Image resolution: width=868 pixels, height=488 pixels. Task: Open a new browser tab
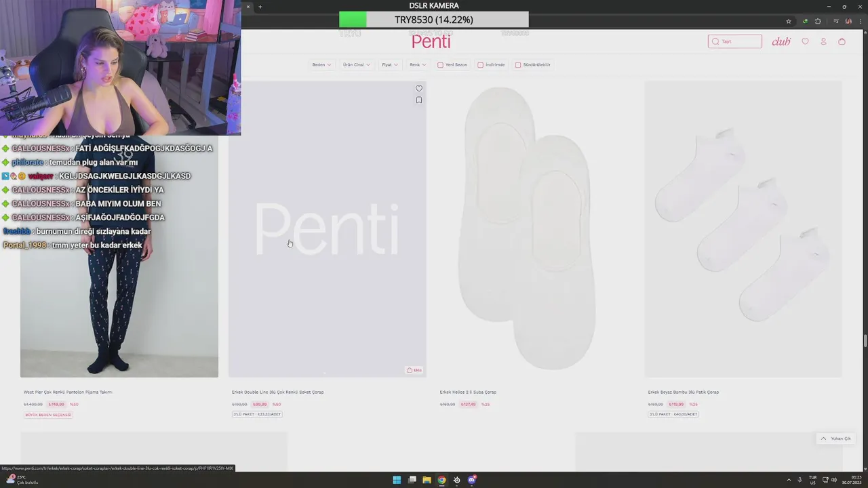pyautogui.click(x=260, y=7)
